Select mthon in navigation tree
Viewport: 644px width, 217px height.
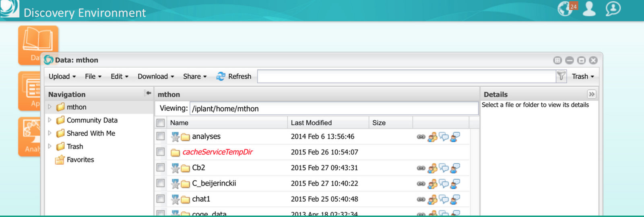pos(76,107)
